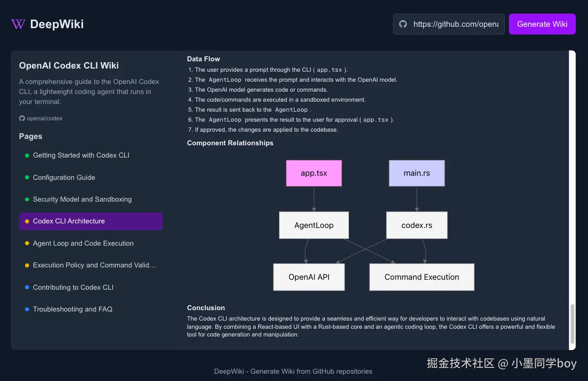The image size is (588, 381).
Task: Click the OpenAI Codex CLI Wiki heading
Action: tap(69, 65)
